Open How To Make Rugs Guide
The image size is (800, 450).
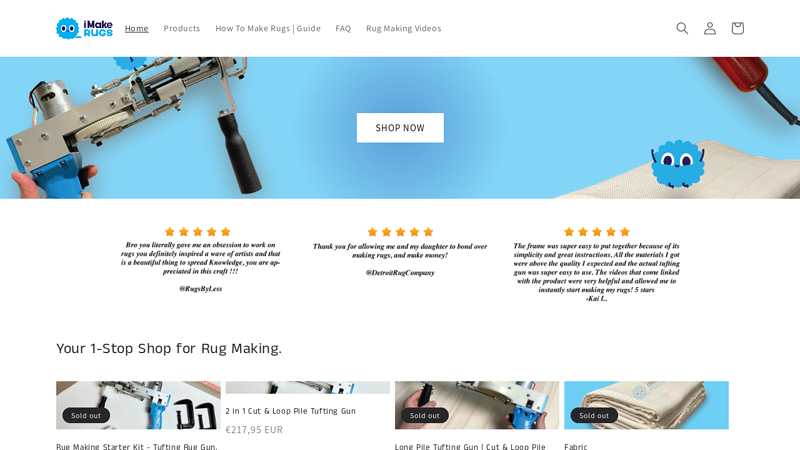click(x=268, y=28)
